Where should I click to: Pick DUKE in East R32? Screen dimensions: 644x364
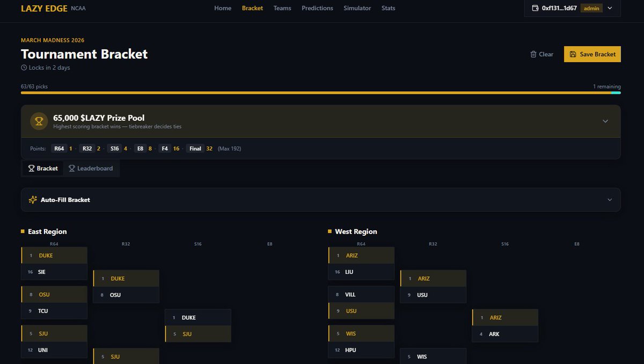click(126, 279)
